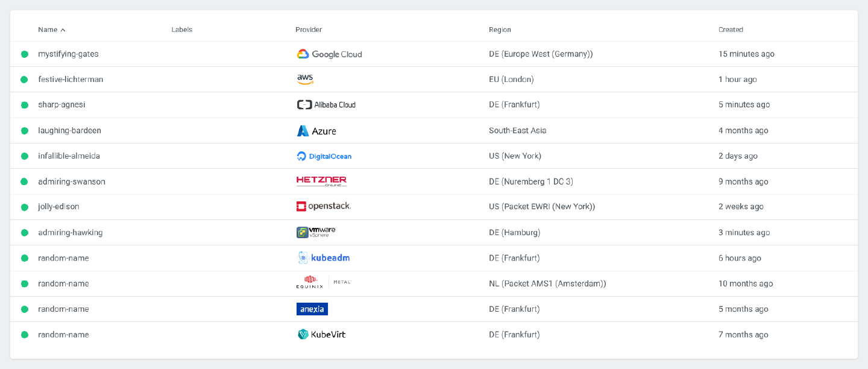
Task: Select the laughing-bardeen cluster row name
Action: tap(69, 131)
